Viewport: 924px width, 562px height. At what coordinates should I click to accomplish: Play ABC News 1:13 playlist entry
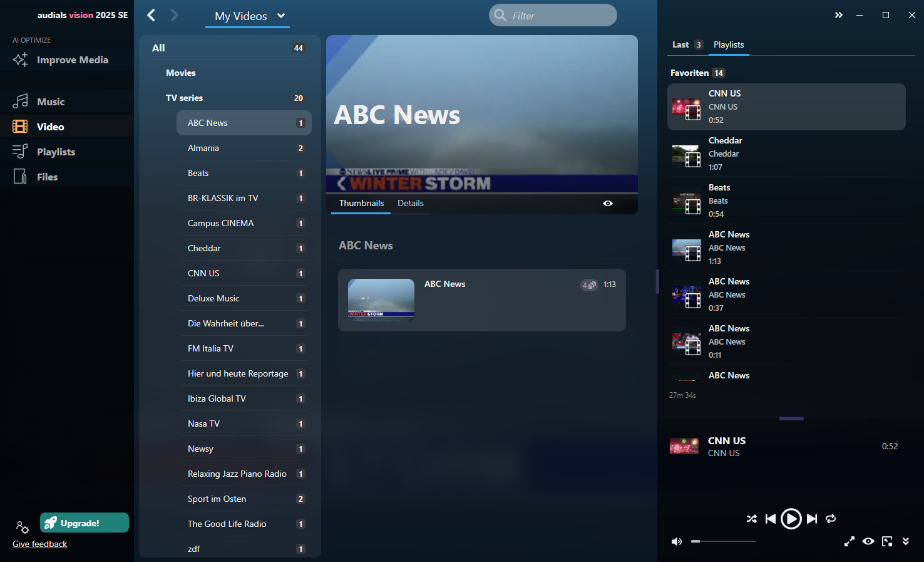click(x=786, y=247)
